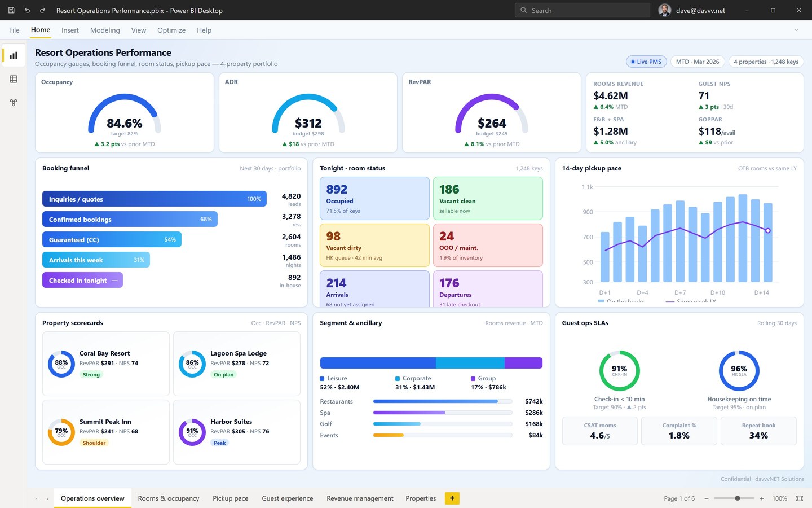Open the Modeling ribbon tab
Image resolution: width=812 pixels, height=508 pixels.
pos(105,30)
